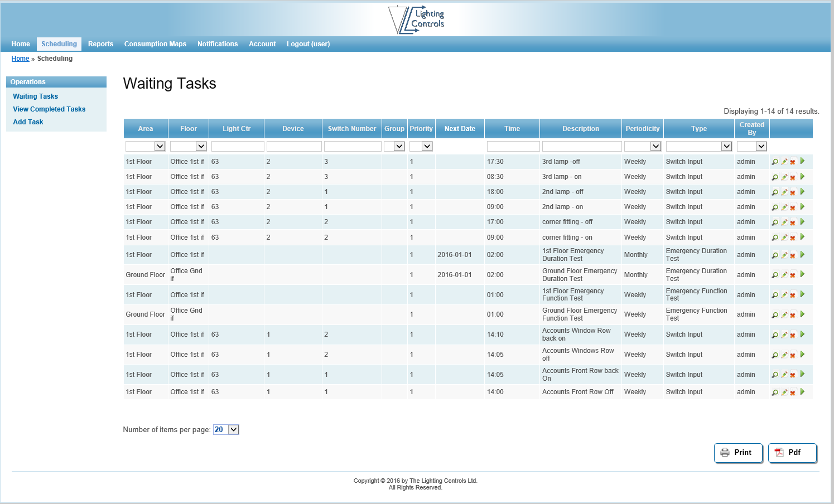Export the task list as Pdf
The width and height of the screenshot is (834, 504).
coord(792,453)
